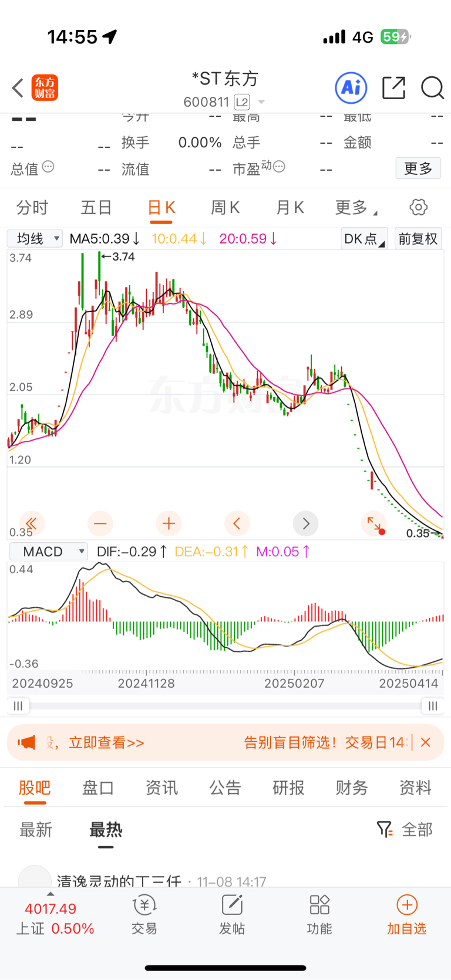This screenshot has height=980, width=451.
Task: Expand chart to fullscreen icon
Action: click(374, 523)
